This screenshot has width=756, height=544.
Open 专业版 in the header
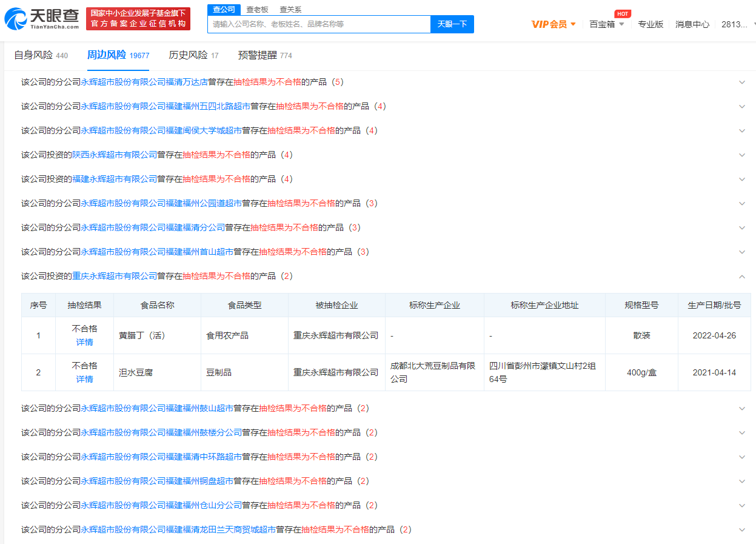tap(651, 24)
